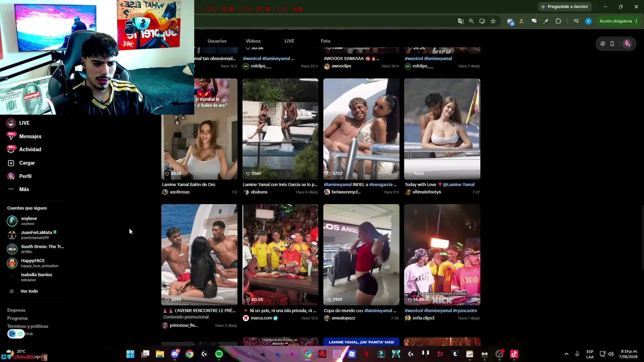Click the picture-in-picture extension icon
Image resolution: width=644 pixels, height=362 pixels.
[x=510, y=21]
